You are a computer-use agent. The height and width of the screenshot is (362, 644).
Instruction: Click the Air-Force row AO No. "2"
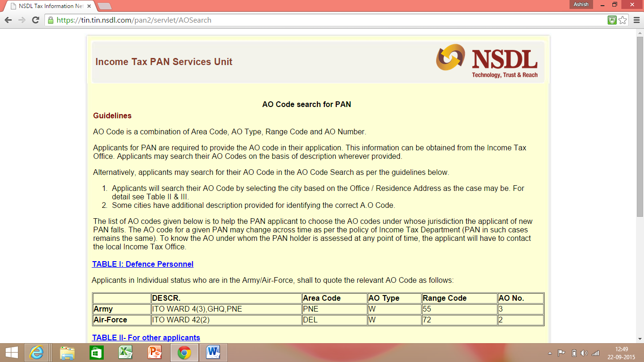click(x=520, y=320)
